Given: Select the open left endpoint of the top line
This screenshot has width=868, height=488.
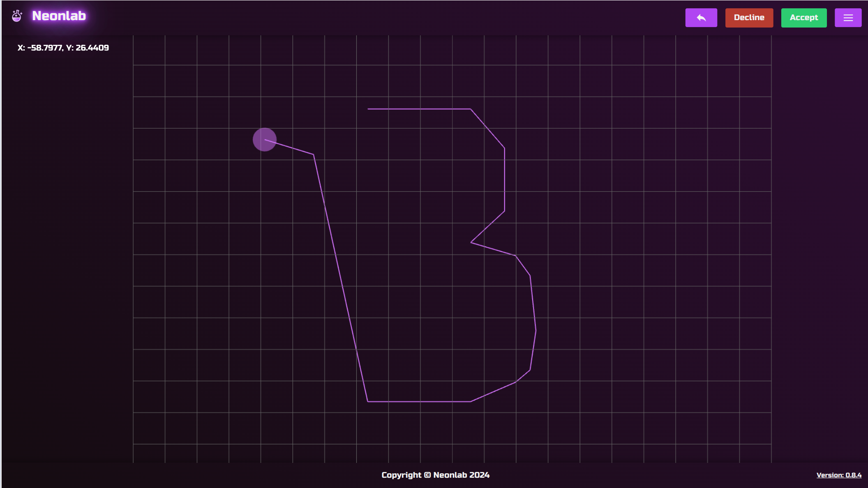Looking at the screenshot, I should click(368, 109).
